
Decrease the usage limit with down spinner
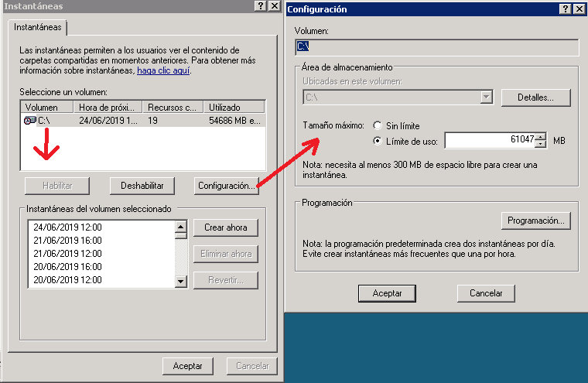tap(540, 144)
